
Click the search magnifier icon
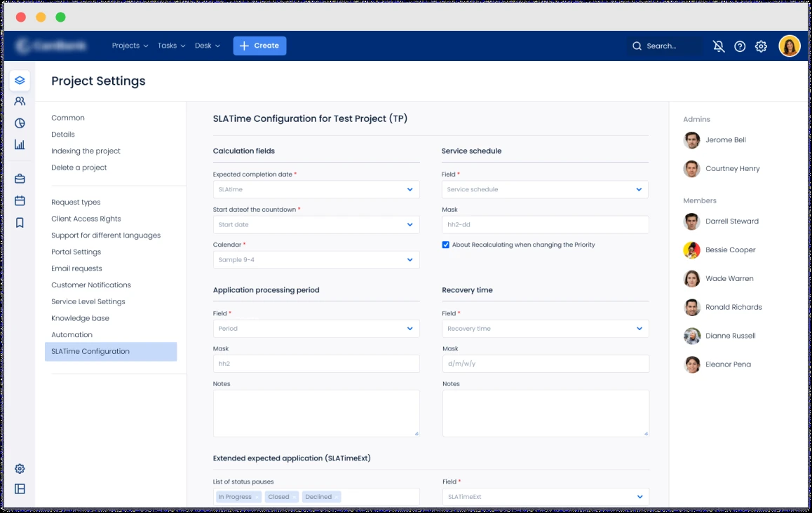637,46
